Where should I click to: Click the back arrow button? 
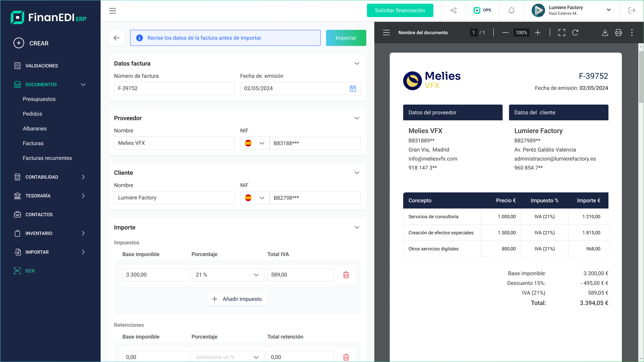coord(117,38)
